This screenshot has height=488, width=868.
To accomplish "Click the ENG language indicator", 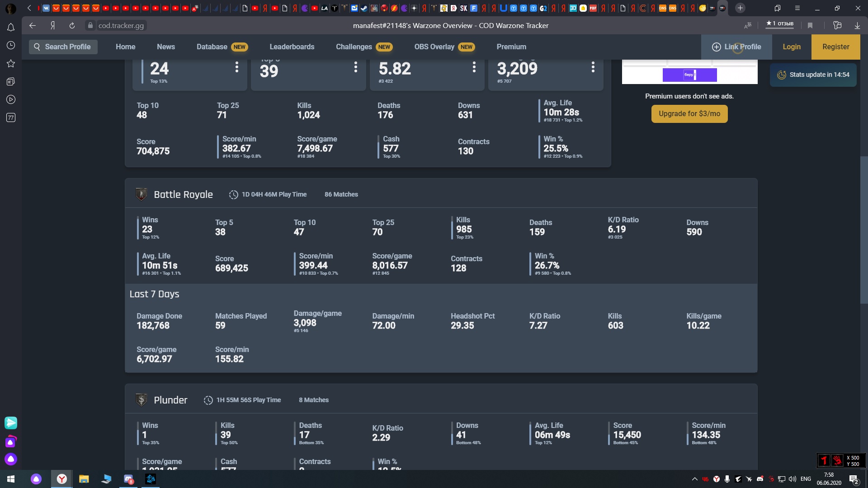I will [806, 479].
